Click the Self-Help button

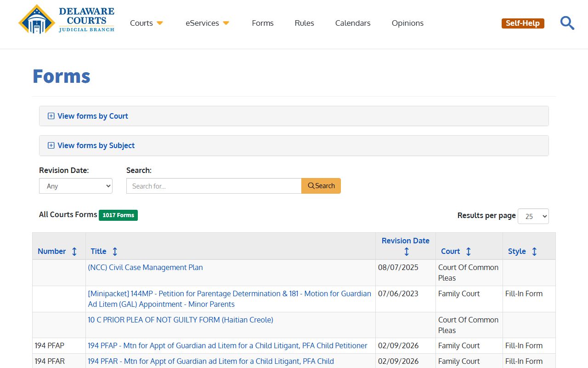523,23
